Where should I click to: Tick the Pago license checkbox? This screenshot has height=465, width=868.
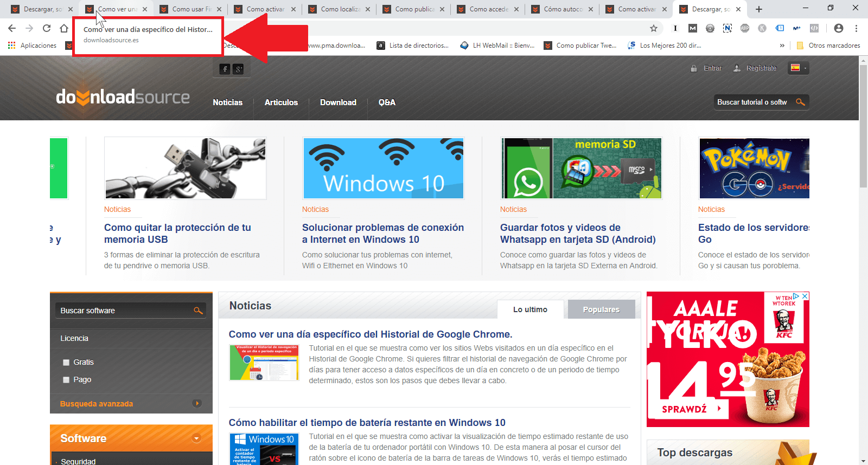pyautogui.click(x=66, y=380)
